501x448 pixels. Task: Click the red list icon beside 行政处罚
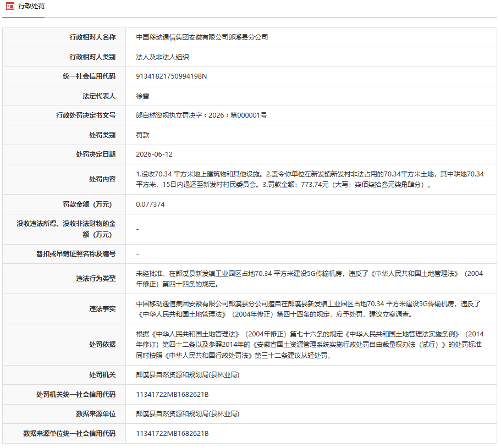click(10, 6)
